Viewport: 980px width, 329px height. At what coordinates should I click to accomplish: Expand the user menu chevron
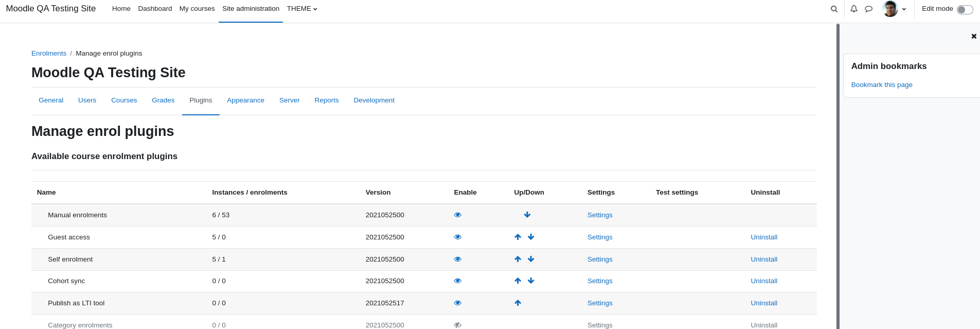coord(904,9)
